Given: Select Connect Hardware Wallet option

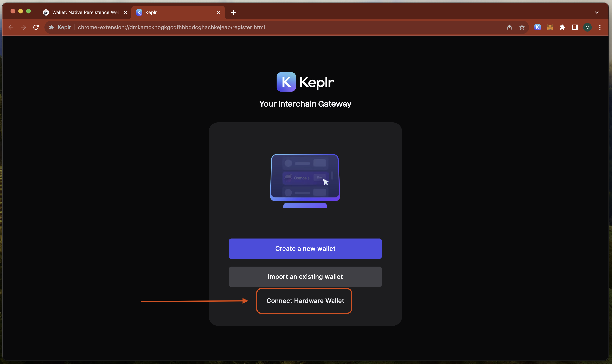Looking at the screenshot, I should point(305,301).
